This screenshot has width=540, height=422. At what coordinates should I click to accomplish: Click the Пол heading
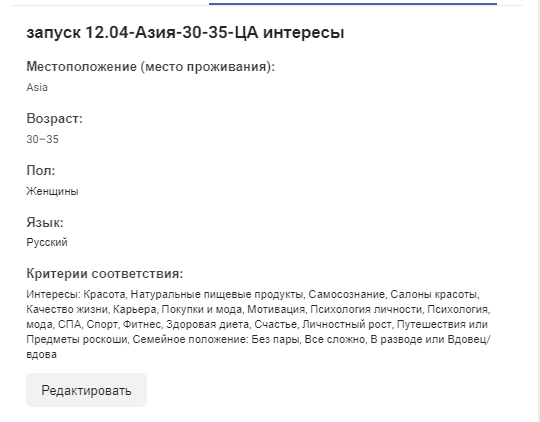[41, 170]
